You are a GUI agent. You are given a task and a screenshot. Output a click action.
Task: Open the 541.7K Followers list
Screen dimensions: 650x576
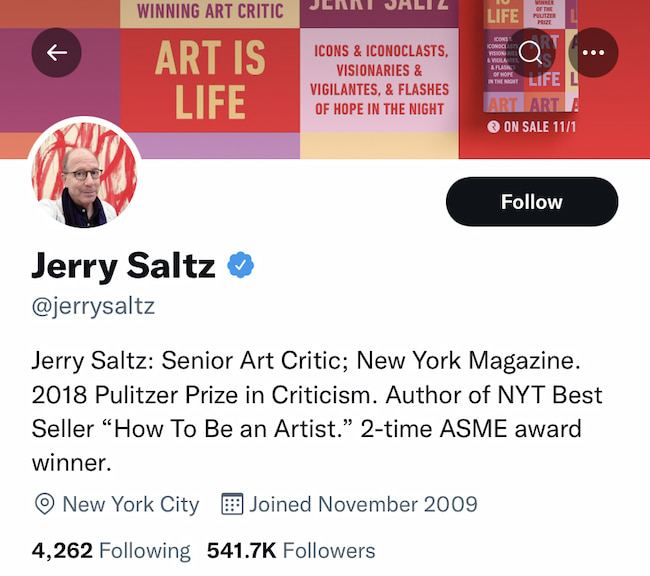click(x=291, y=550)
